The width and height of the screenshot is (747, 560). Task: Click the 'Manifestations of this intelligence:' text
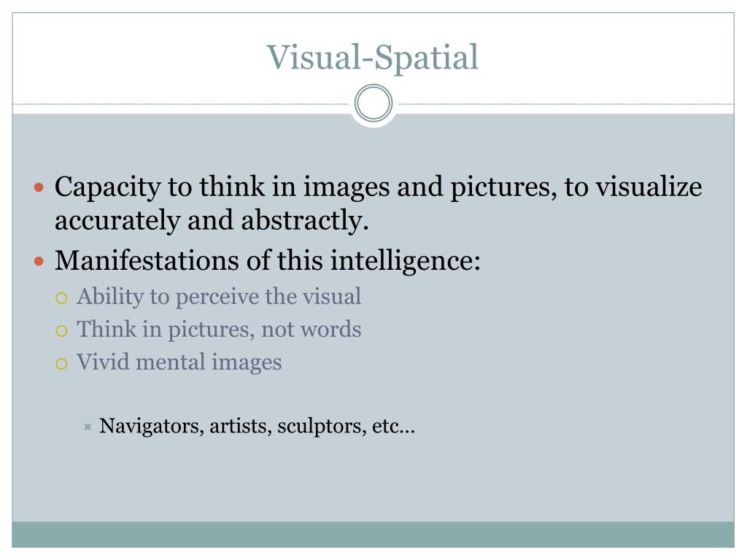pyautogui.click(x=268, y=261)
